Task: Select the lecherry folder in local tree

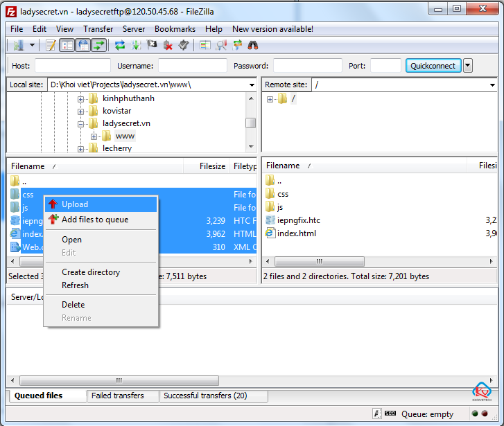Action: pyautogui.click(x=117, y=148)
